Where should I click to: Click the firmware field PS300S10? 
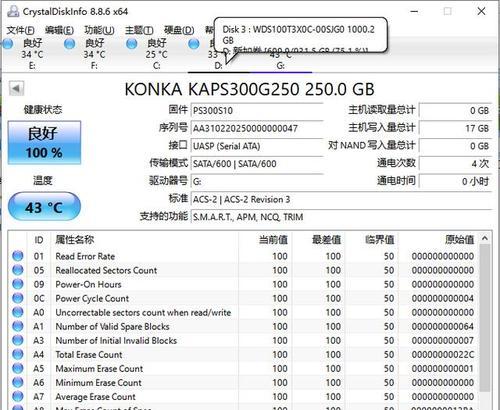(257, 110)
